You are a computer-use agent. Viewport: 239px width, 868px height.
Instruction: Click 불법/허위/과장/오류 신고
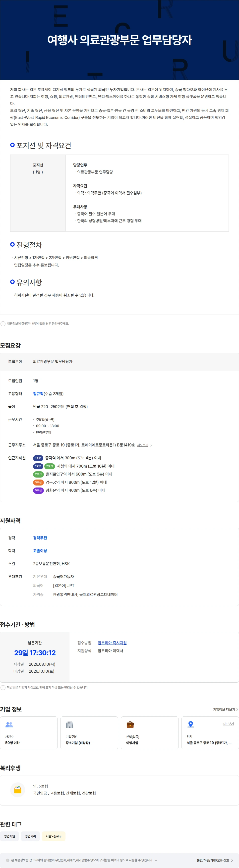click(213, 860)
